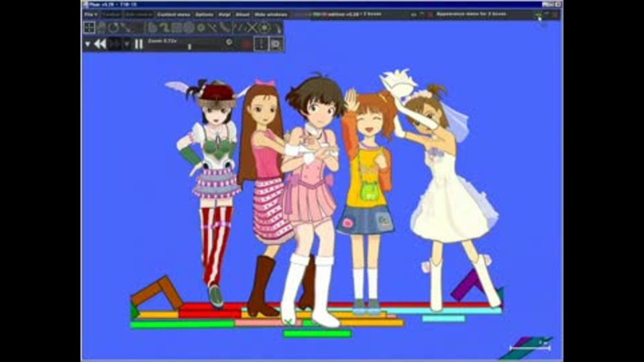This screenshot has height=362, width=644.
Task: Select the gear tool icon
Action: click(201, 27)
